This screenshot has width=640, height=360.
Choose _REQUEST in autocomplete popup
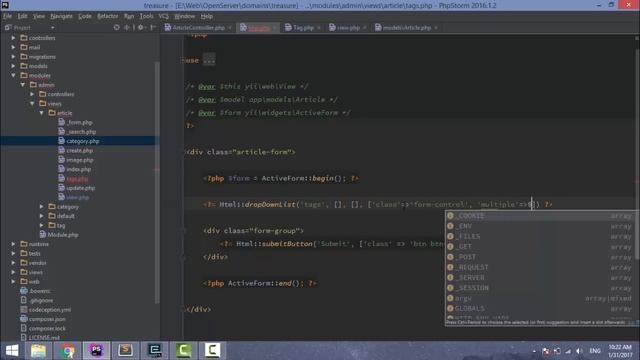click(539, 267)
